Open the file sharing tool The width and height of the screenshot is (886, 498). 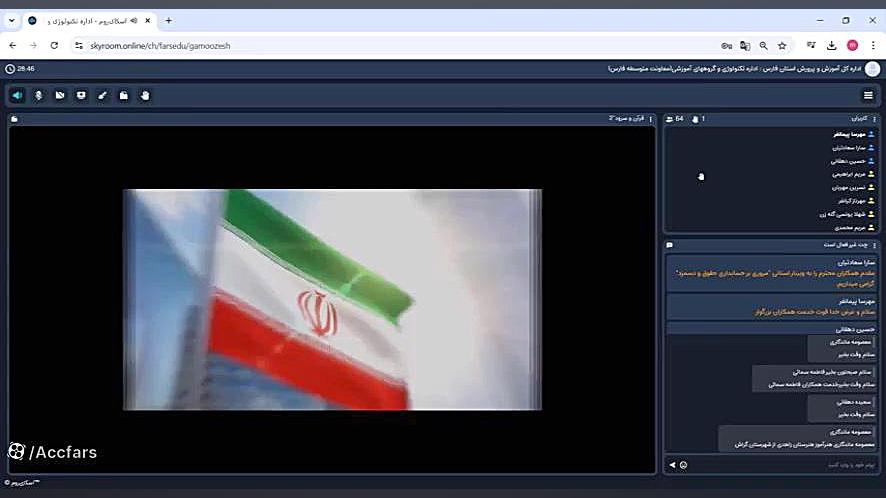click(124, 96)
